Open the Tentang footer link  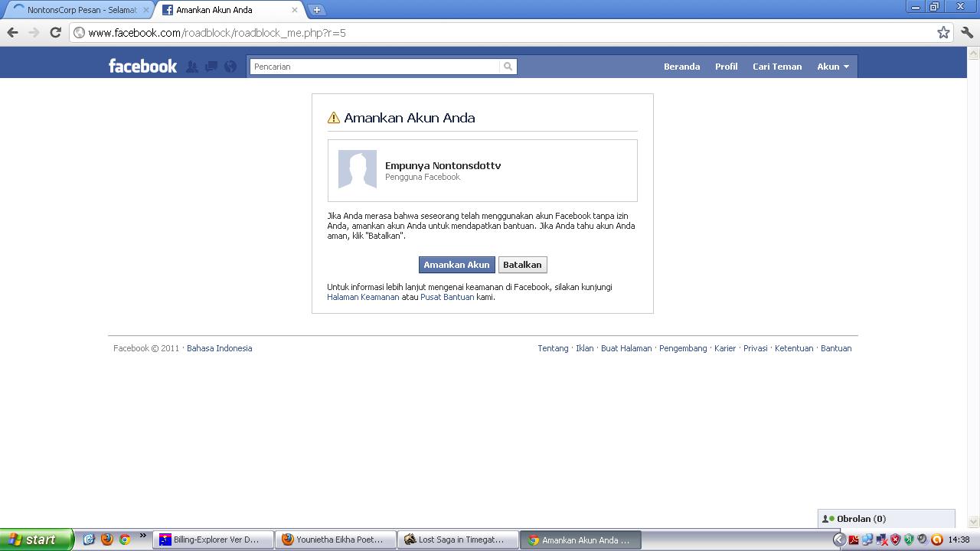(553, 348)
